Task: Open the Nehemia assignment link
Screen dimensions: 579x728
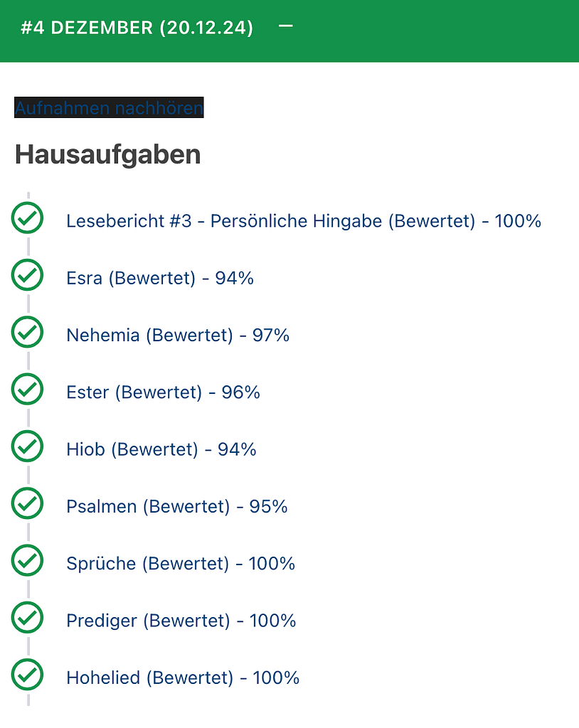Action: pos(178,336)
